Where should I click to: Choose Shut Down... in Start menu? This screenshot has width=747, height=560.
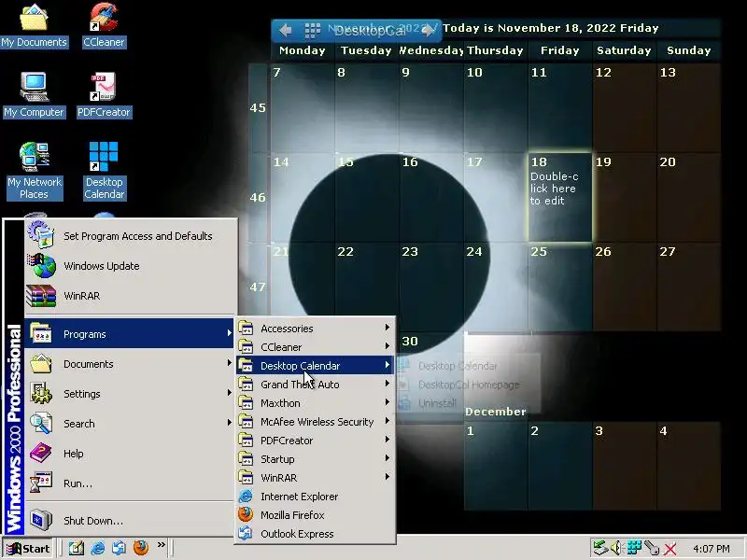[130, 521]
